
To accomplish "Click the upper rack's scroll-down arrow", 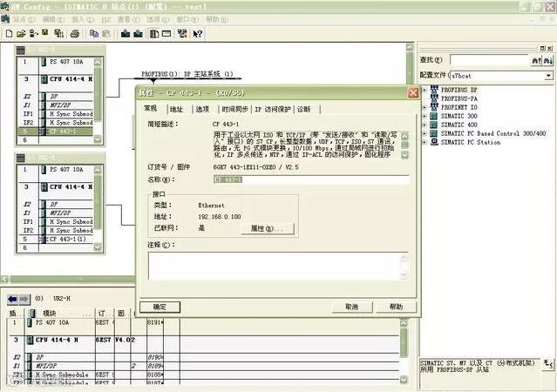I will (x=98, y=139).
